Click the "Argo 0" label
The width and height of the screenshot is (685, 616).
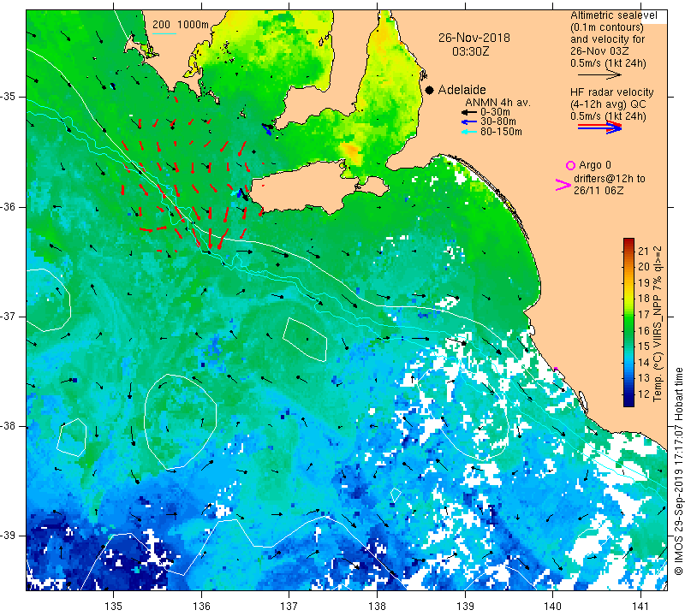point(595,165)
